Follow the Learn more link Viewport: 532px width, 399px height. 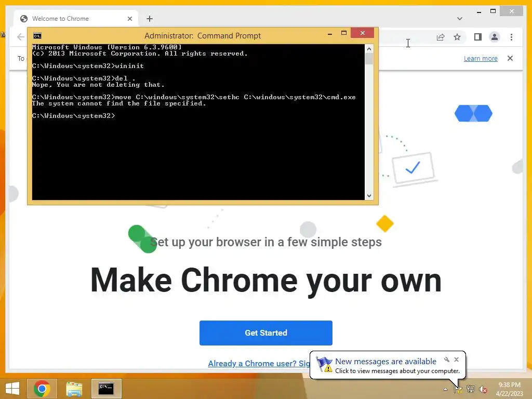481,58
